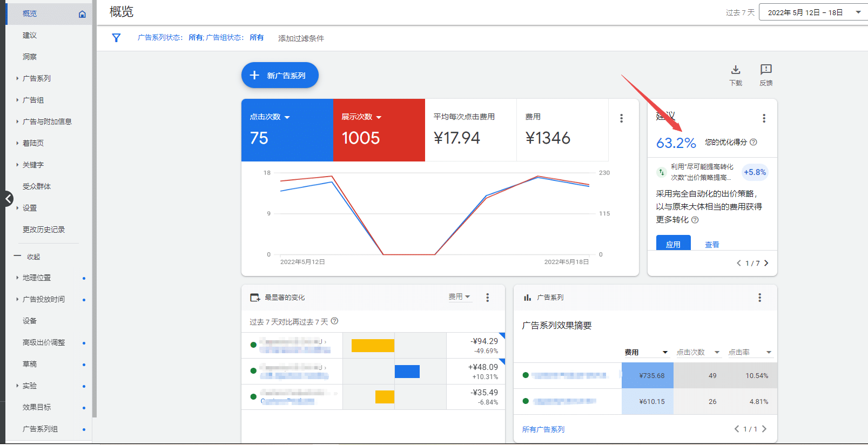Open 草稿 in the sidebar
The height and width of the screenshot is (445, 868).
(30, 364)
